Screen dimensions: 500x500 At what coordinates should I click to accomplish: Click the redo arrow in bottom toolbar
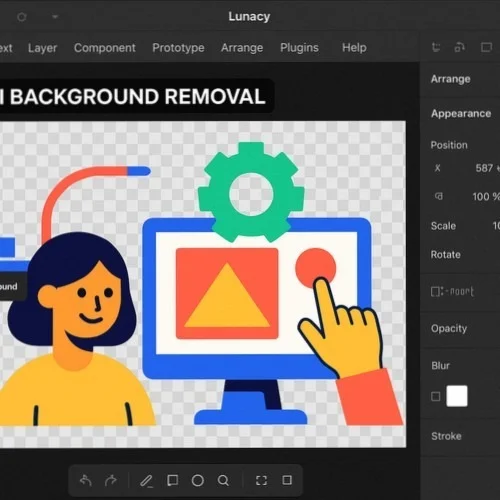[x=111, y=480]
